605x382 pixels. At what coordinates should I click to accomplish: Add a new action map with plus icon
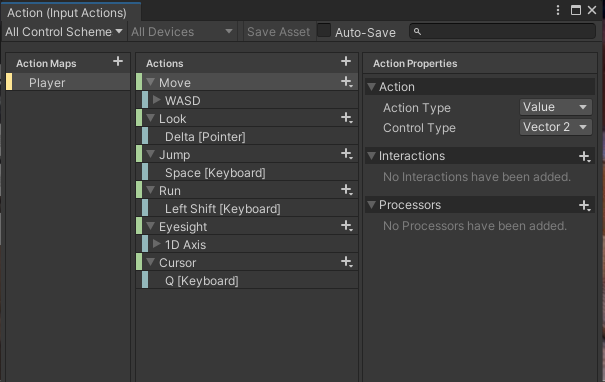[x=118, y=61]
